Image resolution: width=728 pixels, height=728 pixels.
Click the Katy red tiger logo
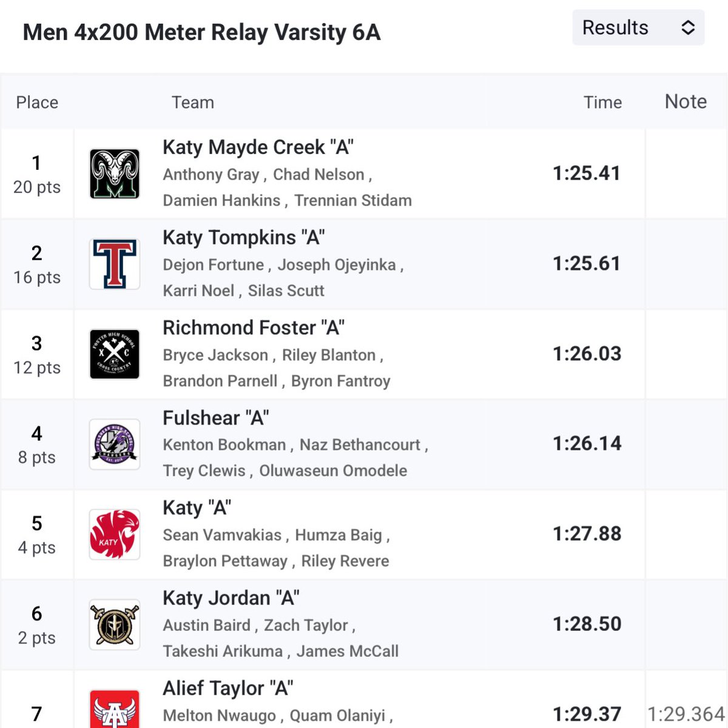click(115, 534)
